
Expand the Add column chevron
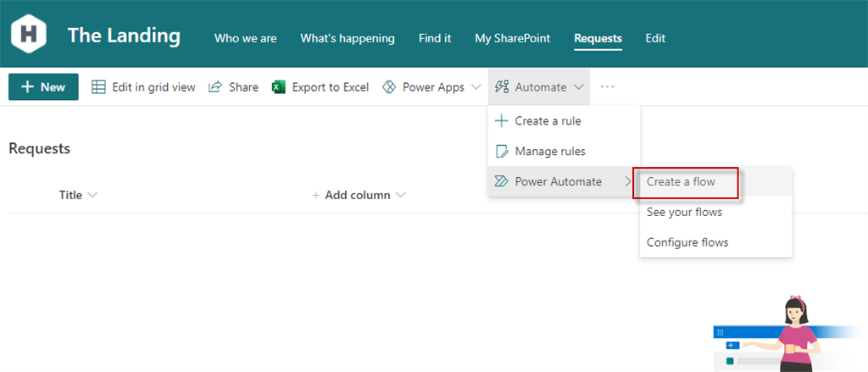[x=401, y=196]
